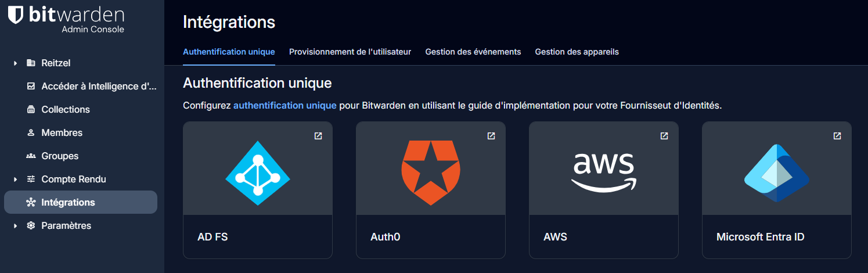Click the Membres person icon

(31, 132)
